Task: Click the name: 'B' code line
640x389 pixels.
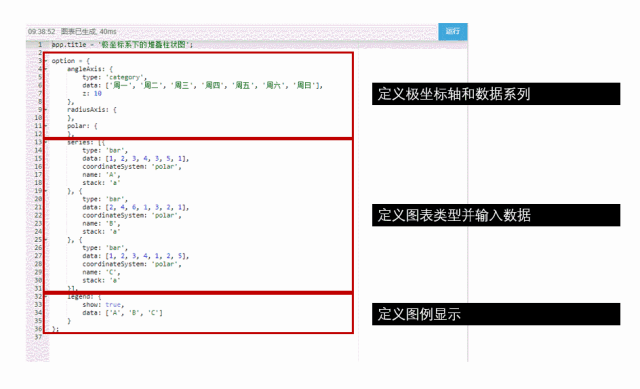Action: pos(101,223)
